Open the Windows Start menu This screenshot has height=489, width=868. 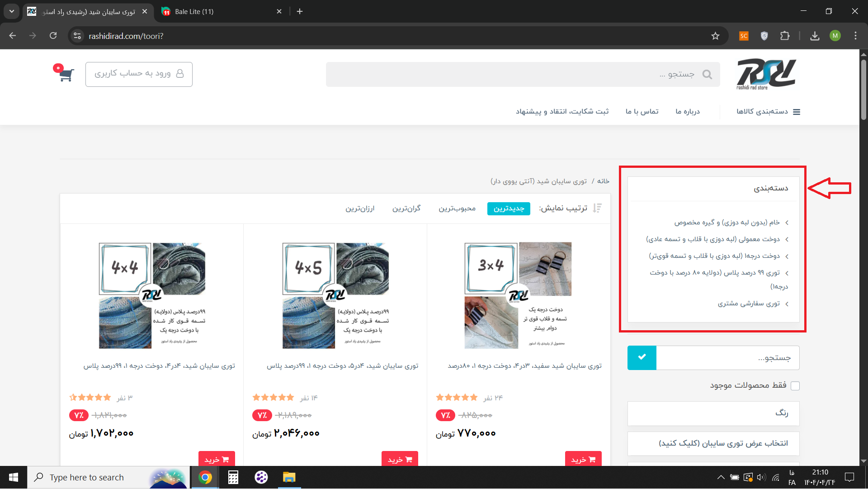point(14,477)
